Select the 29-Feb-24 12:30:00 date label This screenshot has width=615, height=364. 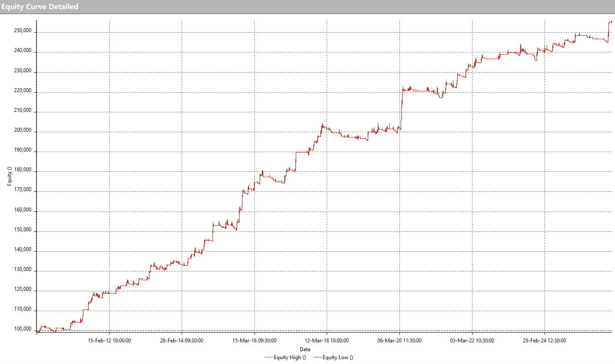(544, 340)
